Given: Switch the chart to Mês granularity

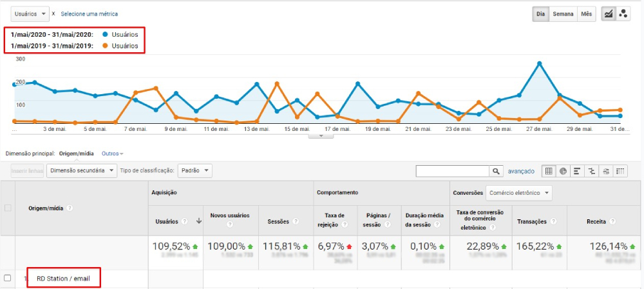Looking at the screenshot, I should click(587, 14).
